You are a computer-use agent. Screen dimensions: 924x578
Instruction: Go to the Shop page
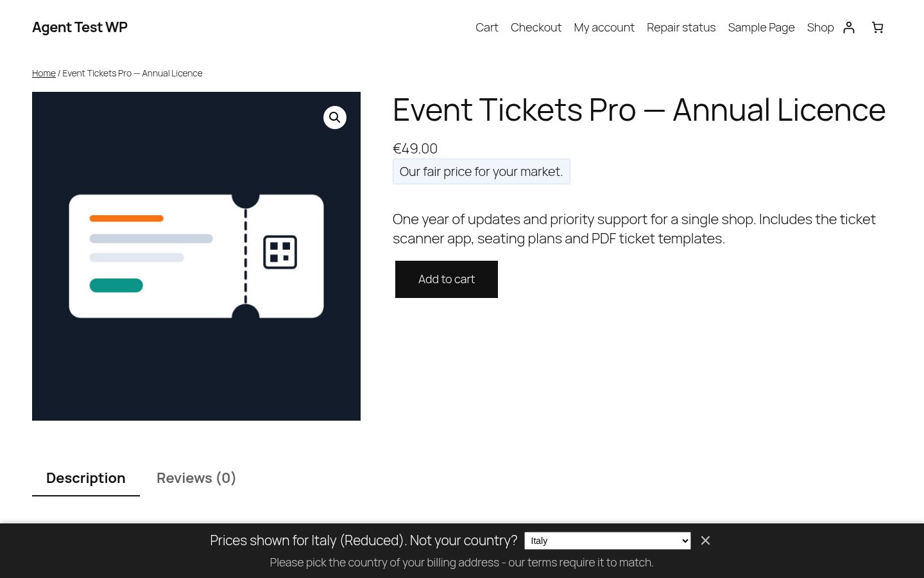[x=820, y=28]
